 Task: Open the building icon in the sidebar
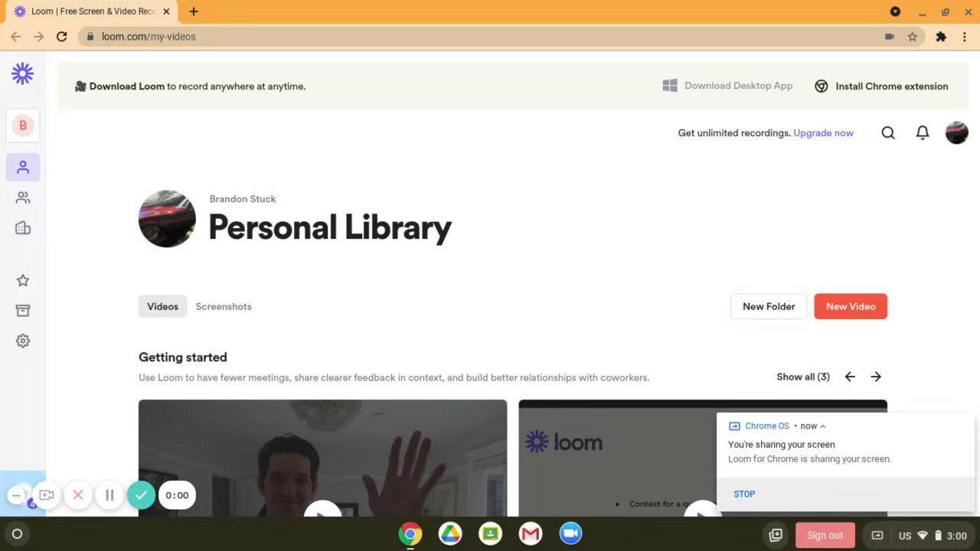pyautogui.click(x=23, y=228)
